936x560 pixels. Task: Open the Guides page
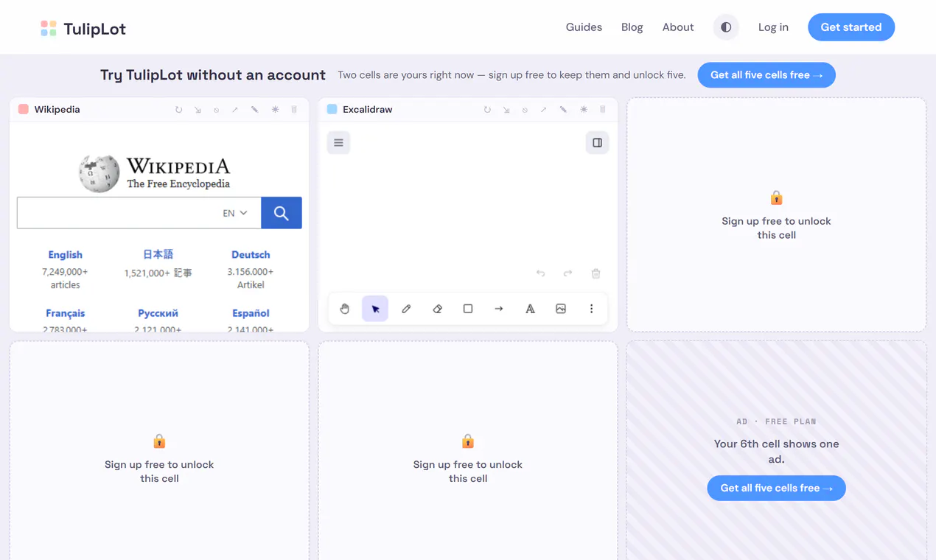584,27
